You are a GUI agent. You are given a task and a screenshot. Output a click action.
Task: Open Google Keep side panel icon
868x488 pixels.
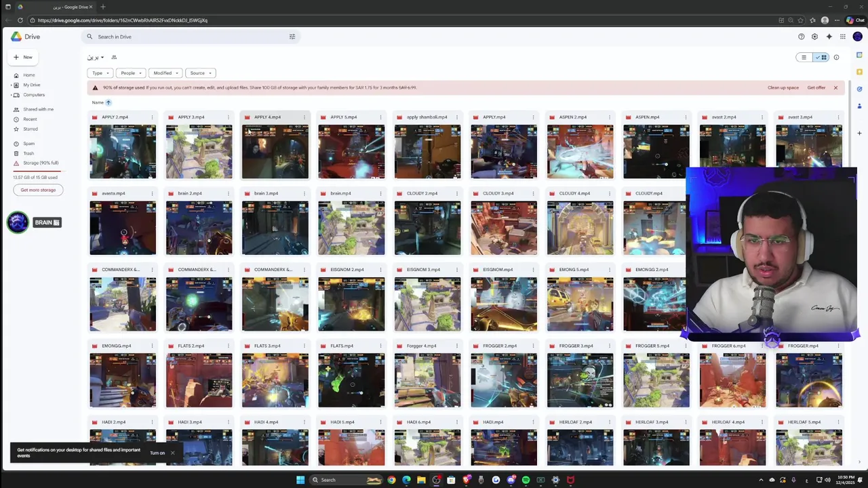(859, 72)
